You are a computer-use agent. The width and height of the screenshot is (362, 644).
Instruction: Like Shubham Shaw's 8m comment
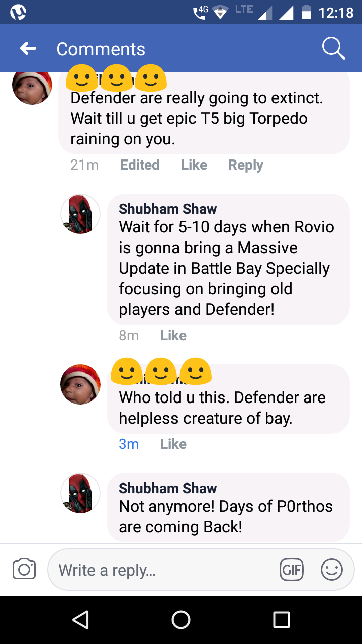173,336
